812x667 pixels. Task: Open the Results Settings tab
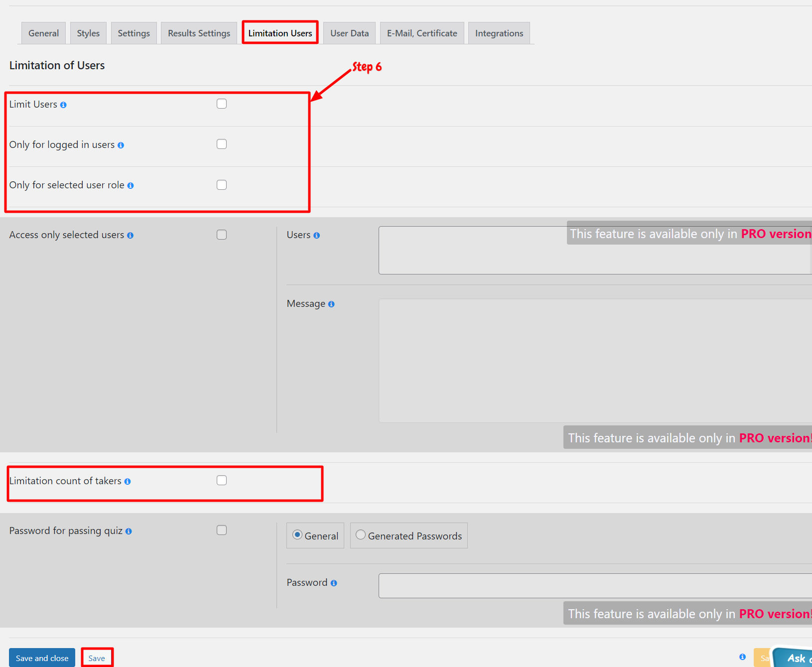(x=199, y=33)
